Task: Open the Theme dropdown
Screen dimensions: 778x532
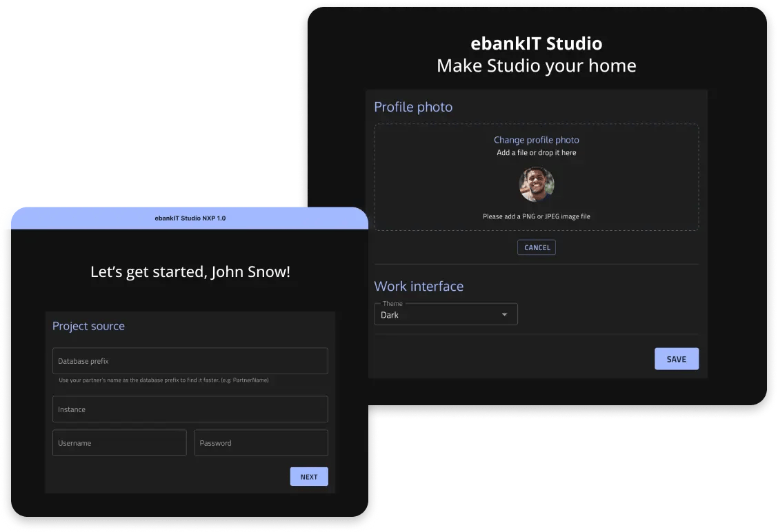Action: coord(445,314)
